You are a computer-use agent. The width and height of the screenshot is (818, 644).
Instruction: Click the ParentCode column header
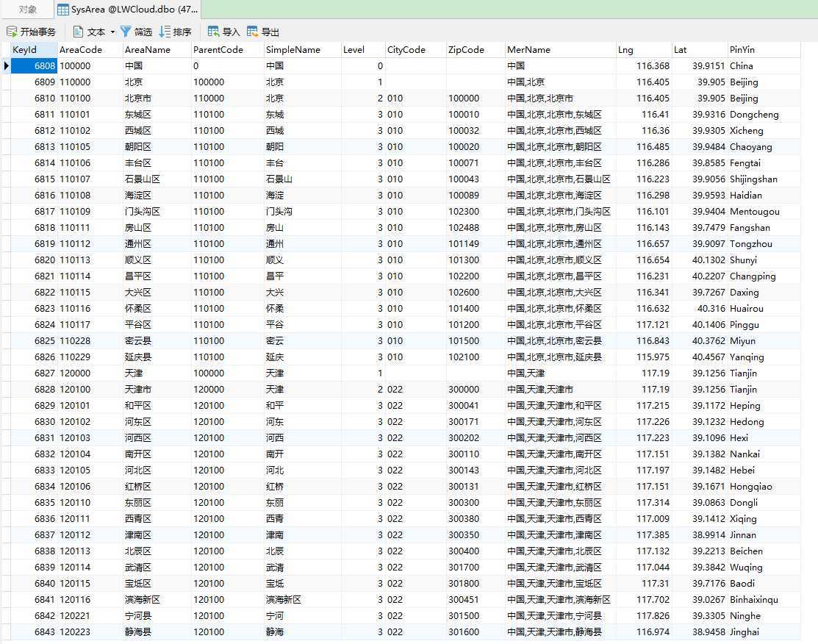pos(227,49)
